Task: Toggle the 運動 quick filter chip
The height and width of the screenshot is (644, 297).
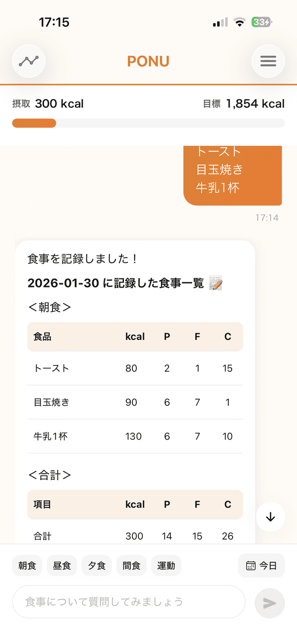Action: 166,566
